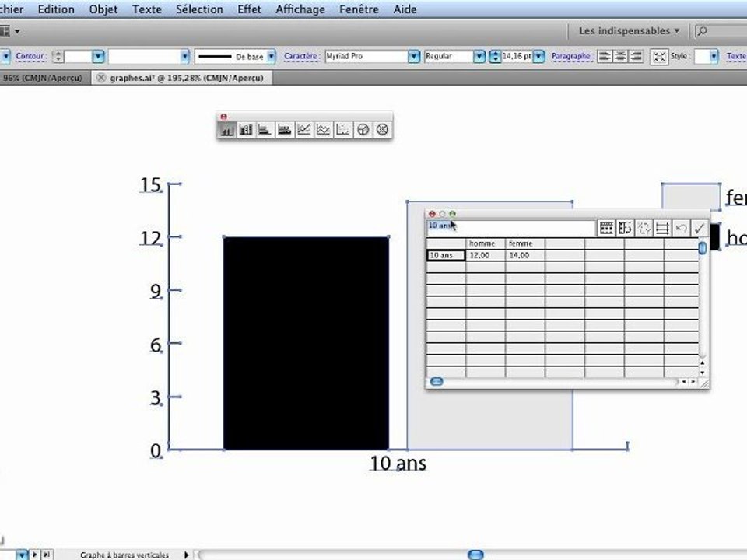Select the femme header cell
747x560 pixels.
[525, 243]
